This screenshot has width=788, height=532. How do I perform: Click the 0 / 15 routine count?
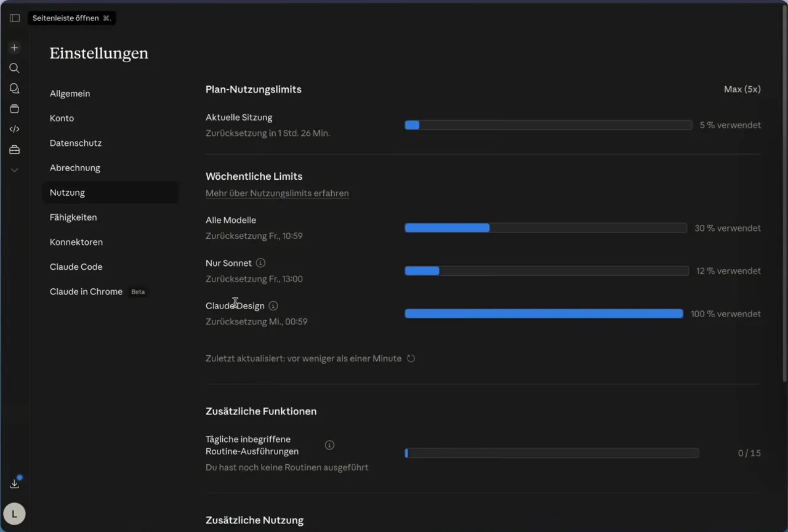click(x=749, y=453)
